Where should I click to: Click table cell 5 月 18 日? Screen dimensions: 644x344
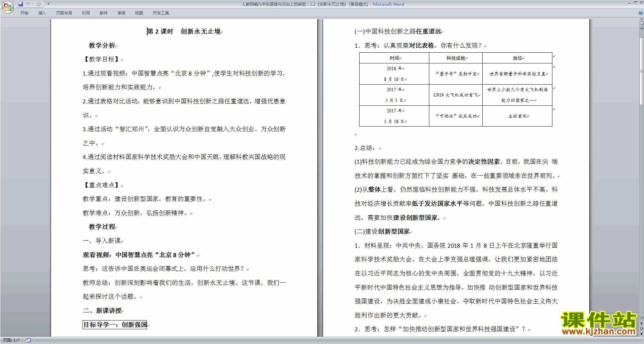(x=394, y=121)
